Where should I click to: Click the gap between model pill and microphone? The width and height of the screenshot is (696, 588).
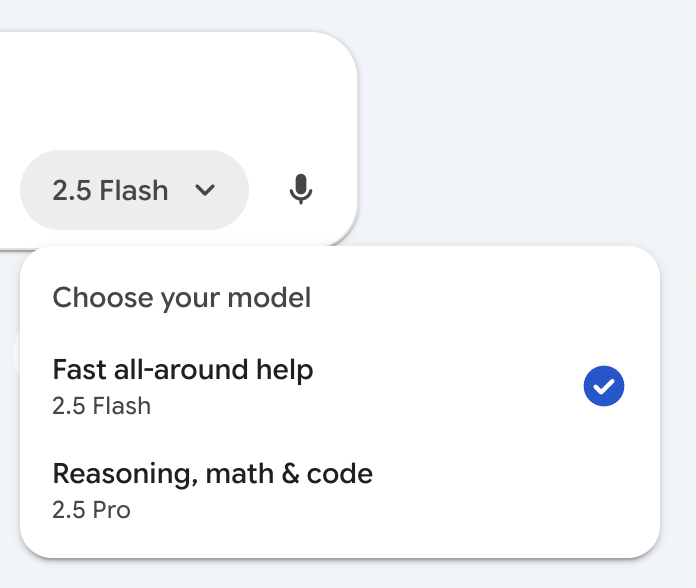click(x=265, y=190)
